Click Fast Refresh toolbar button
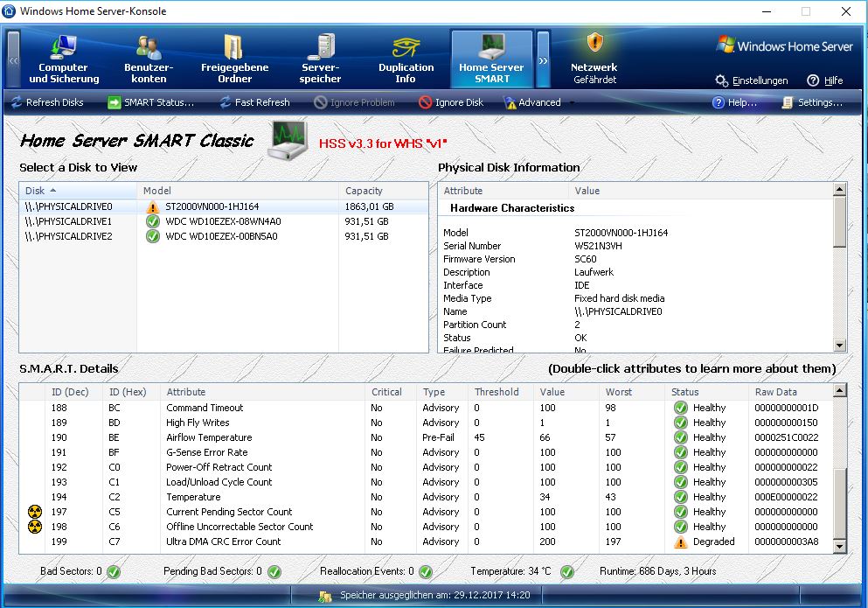This screenshot has width=868, height=608. pyautogui.click(x=254, y=102)
